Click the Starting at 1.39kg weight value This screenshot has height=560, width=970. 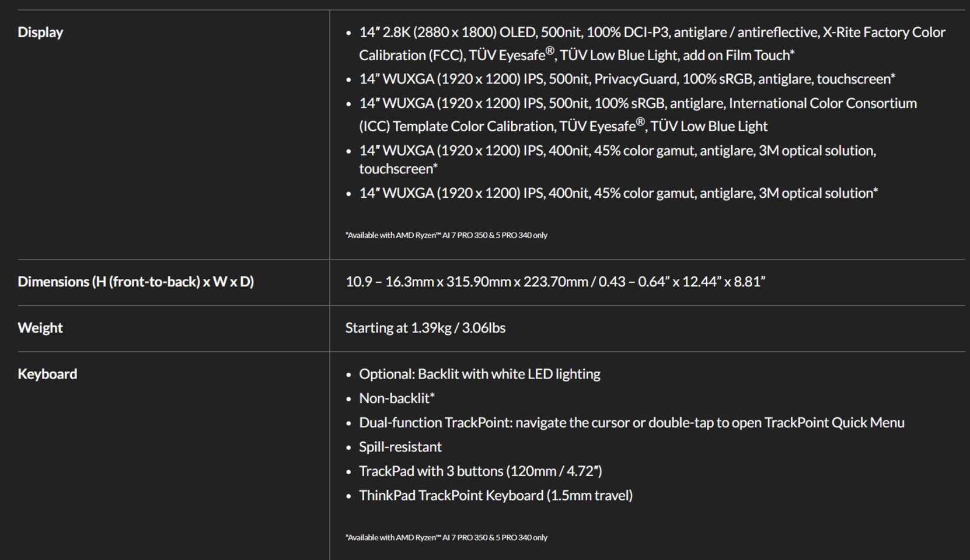(x=425, y=328)
